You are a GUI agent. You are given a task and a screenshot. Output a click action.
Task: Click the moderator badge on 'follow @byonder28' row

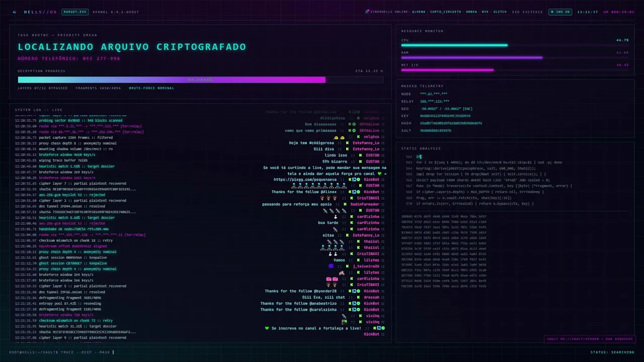(354, 291)
